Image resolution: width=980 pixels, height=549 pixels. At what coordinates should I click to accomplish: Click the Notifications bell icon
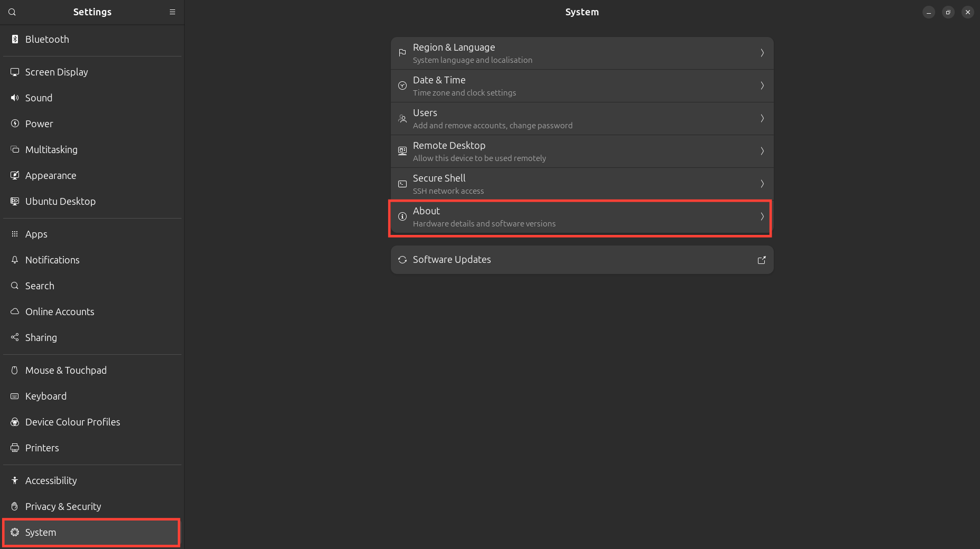pyautogui.click(x=14, y=260)
